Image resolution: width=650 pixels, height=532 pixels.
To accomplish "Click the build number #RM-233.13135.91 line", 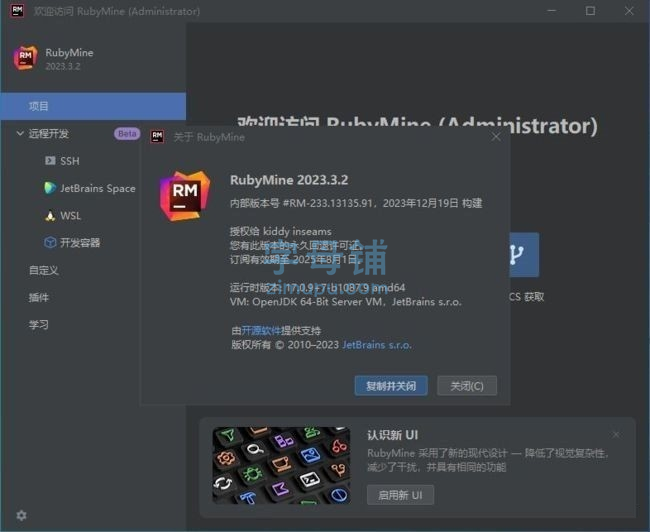I will tap(356, 203).
